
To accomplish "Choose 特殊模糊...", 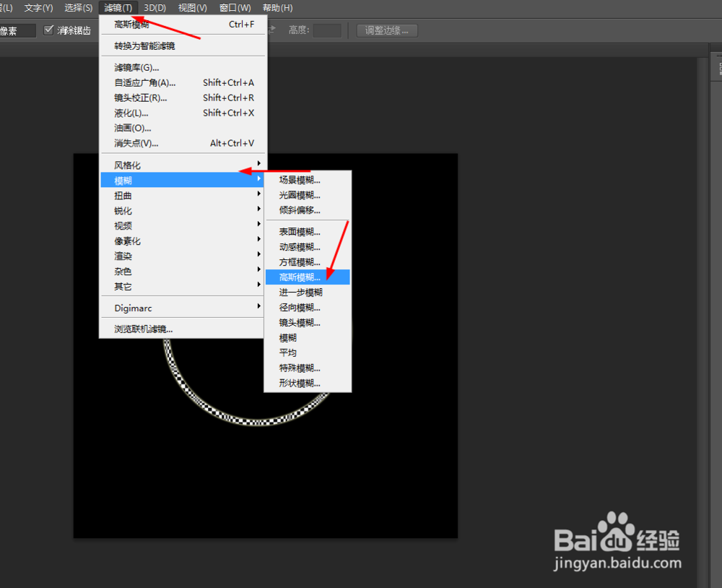I will (308, 368).
